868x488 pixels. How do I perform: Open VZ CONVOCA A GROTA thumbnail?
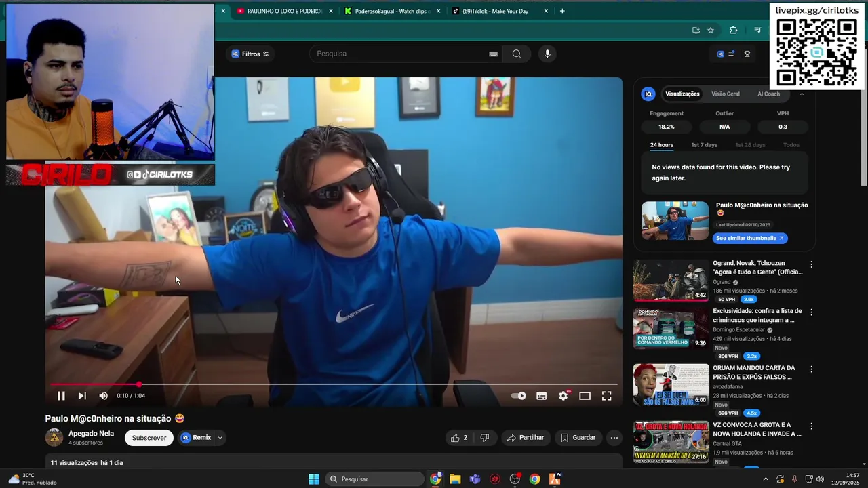671,441
